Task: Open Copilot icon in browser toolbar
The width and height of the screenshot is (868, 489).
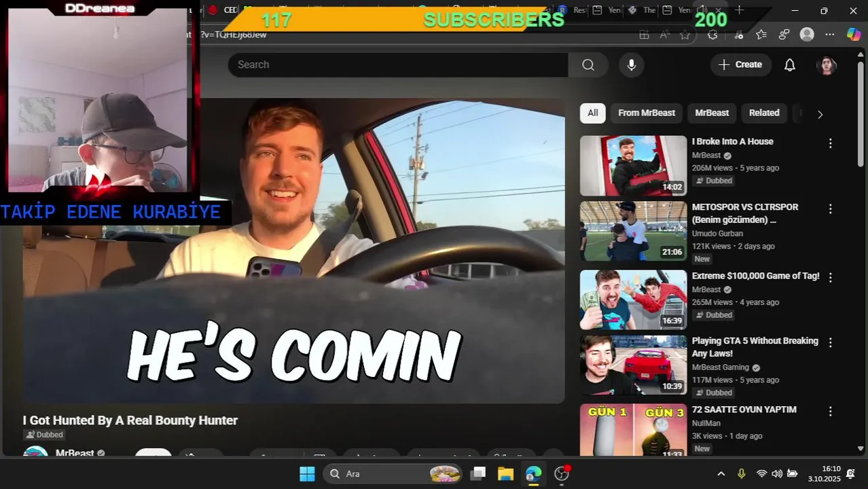Action: [854, 35]
